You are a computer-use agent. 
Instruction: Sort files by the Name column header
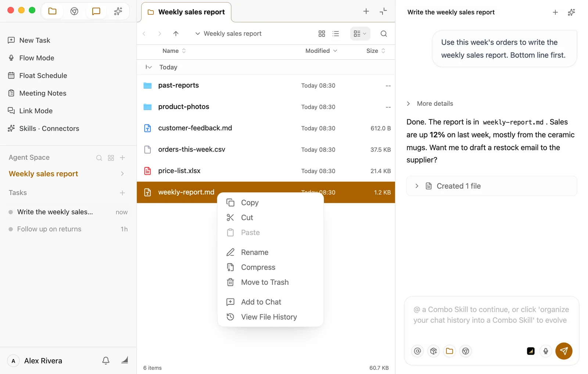(x=174, y=51)
